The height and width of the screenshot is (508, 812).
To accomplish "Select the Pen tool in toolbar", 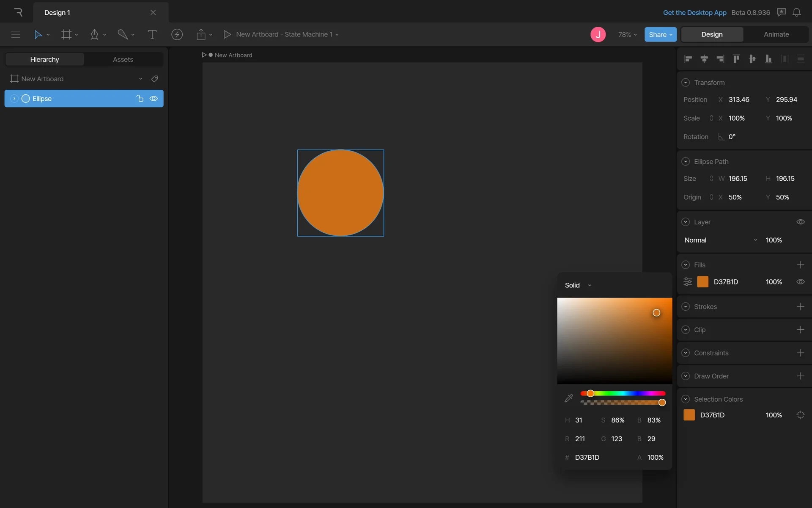I will pyautogui.click(x=94, y=35).
